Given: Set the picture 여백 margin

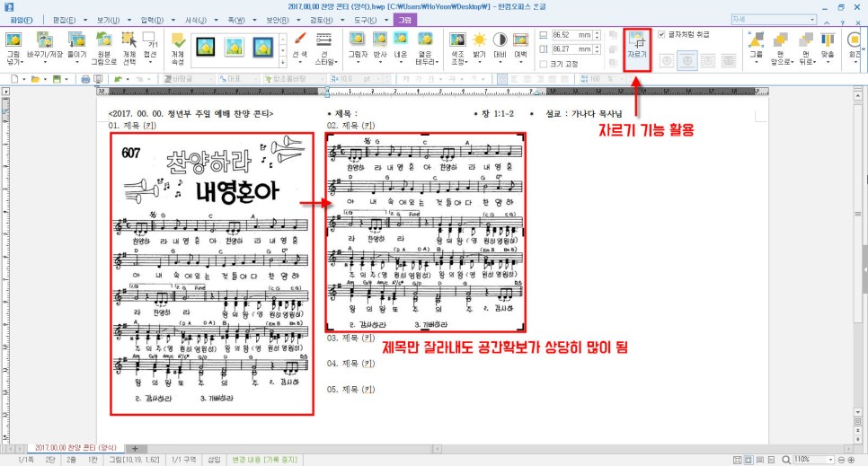Looking at the screenshot, I should 520,40.
